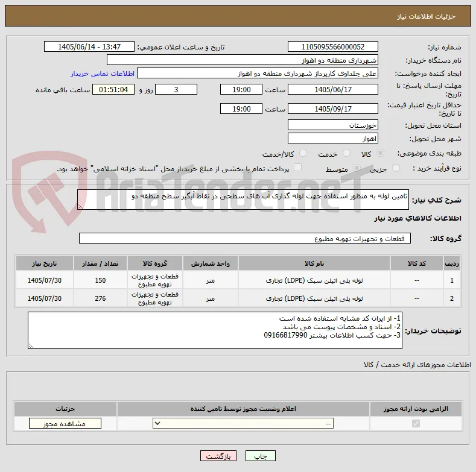Click the چاپ print button
The height and width of the screenshot is (472, 476).
261,456
